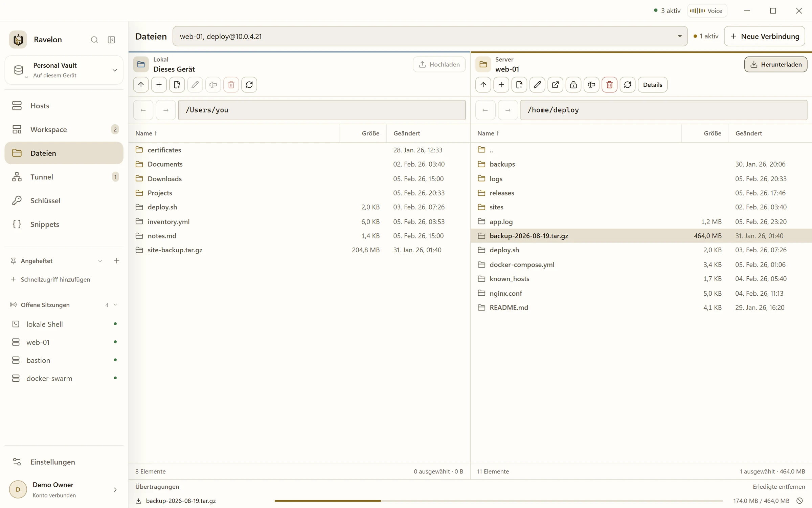Screen dimensions: 812x508
Task: Delete selected server file with trash icon
Action: coord(610,85)
